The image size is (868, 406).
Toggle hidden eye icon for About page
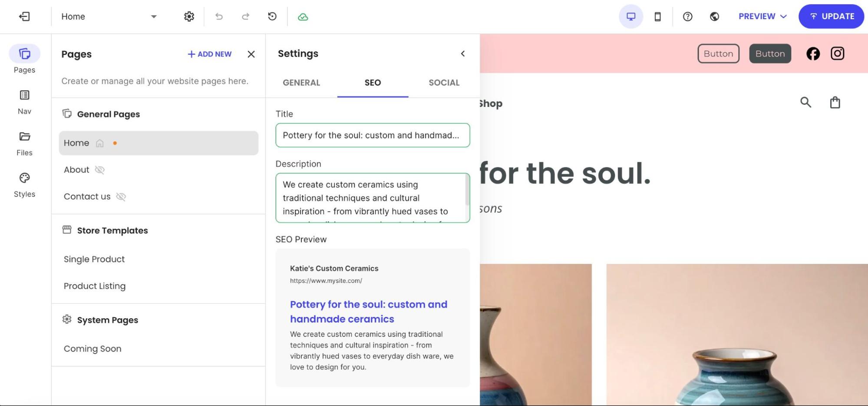pyautogui.click(x=100, y=170)
